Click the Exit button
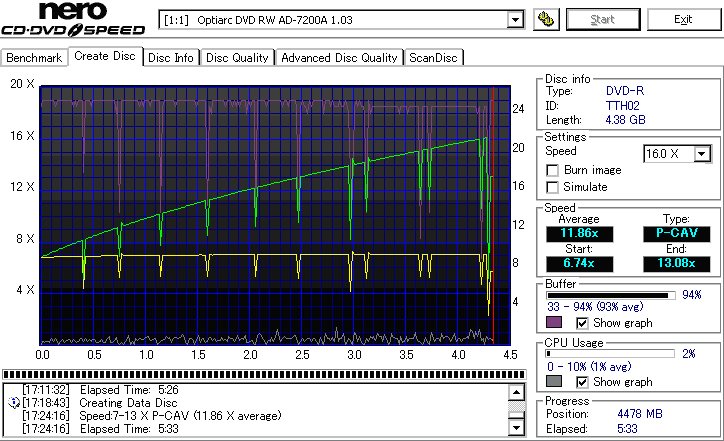Image resolution: width=724 pixels, height=441 pixels. point(683,19)
